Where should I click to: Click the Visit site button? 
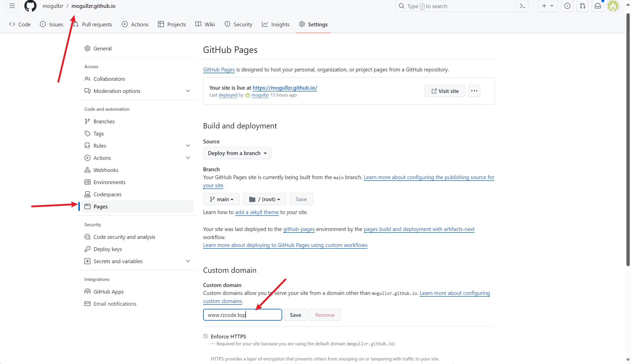point(445,91)
